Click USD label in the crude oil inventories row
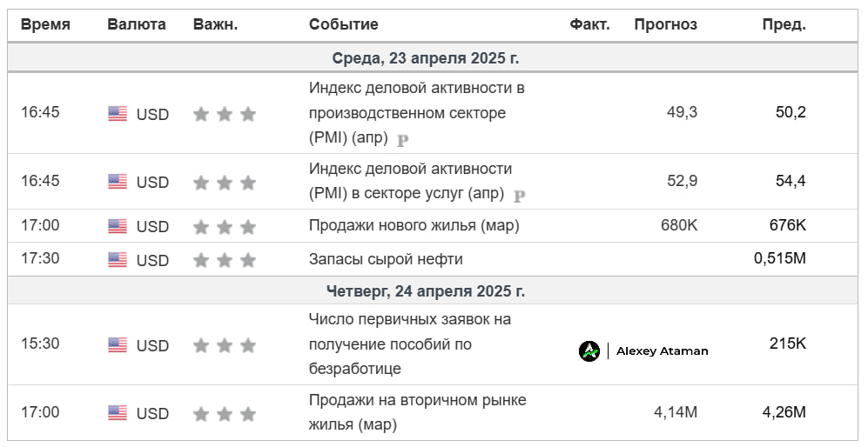This screenshot has height=447, width=868. tap(152, 260)
